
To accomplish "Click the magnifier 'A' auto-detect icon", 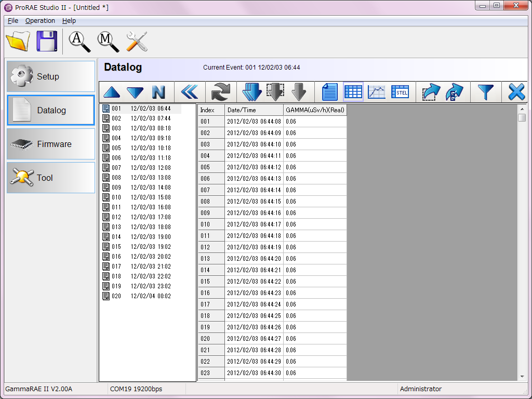I will [x=79, y=42].
